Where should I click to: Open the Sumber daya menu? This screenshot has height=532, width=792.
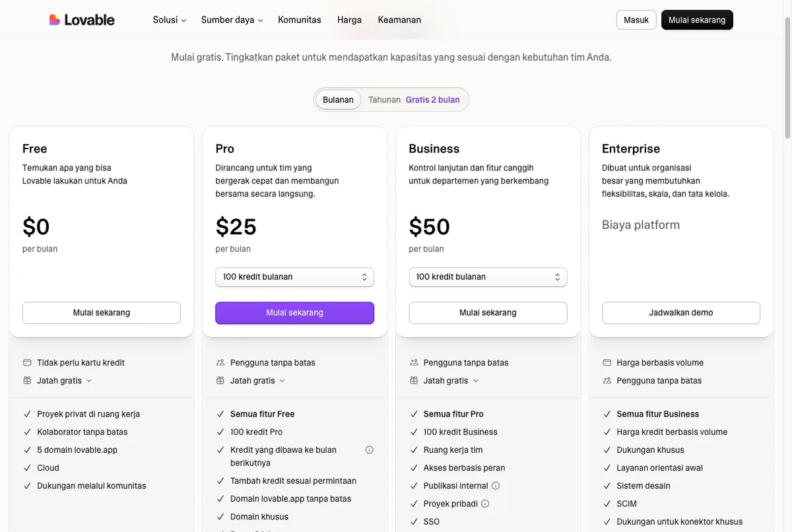click(x=232, y=20)
